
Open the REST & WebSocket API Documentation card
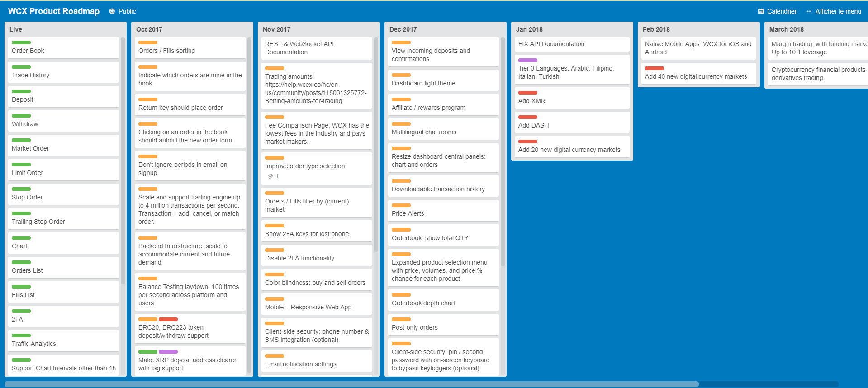(317, 48)
